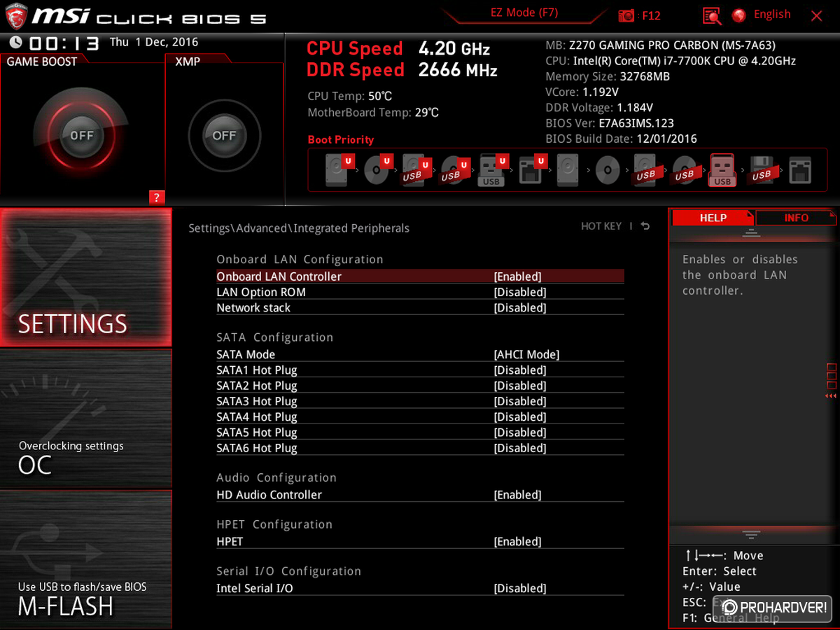This screenshot has height=630, width=840.
Task: Click the date Thu 1 Dec, 2016
Action: pos(154,42)
